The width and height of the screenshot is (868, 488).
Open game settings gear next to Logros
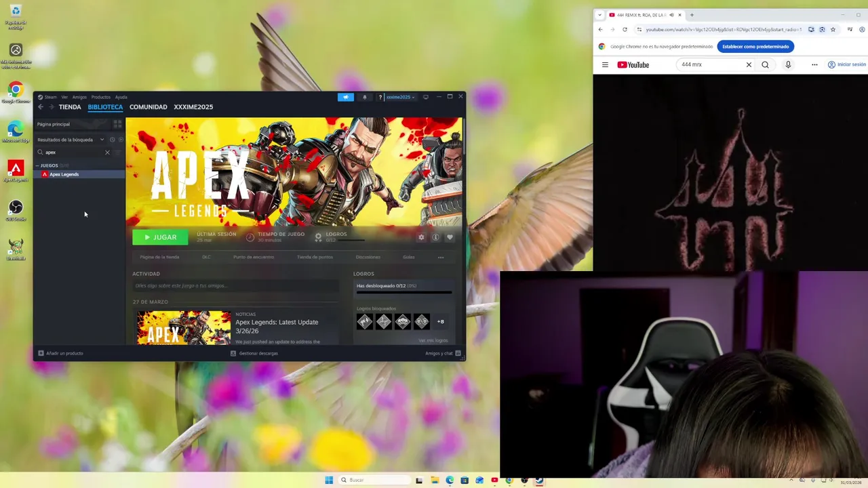tap(421, 237)
